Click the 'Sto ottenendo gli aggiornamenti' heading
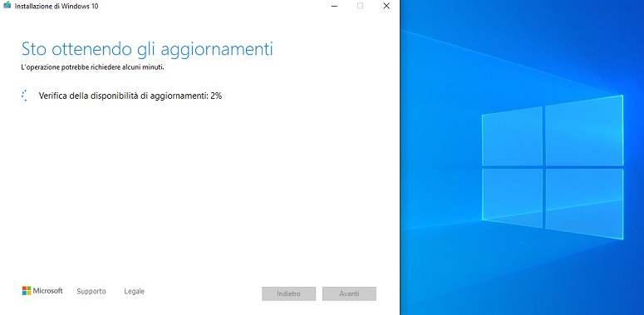 coord(147,49)
